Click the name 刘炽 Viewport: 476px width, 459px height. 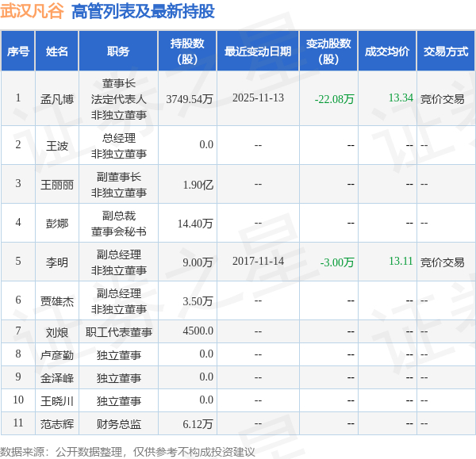point(57,332)
